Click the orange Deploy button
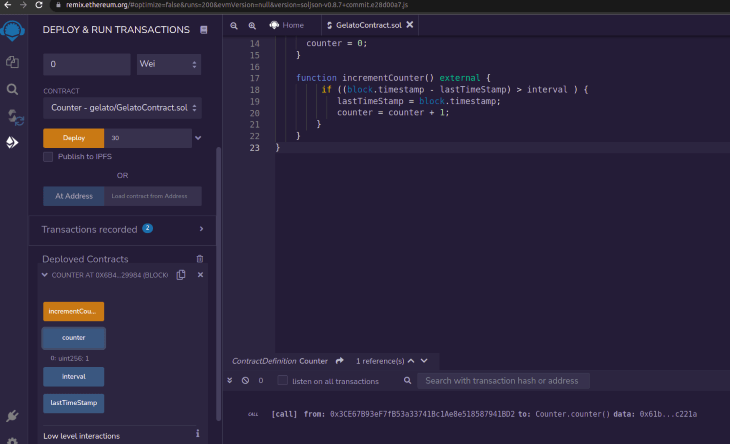The height and width of the screenshot is (444, 730). tap(74, 138)
